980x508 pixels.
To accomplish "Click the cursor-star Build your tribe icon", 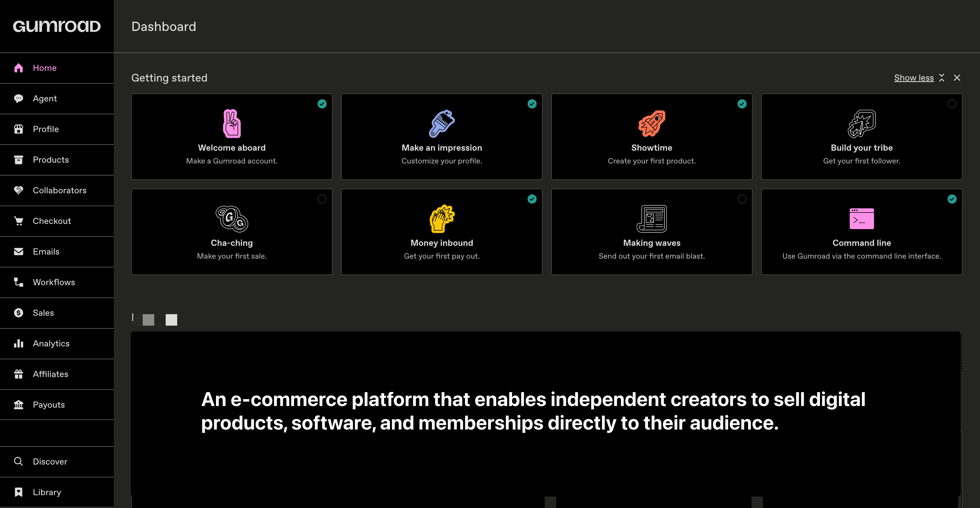I will [x=862, y=124].
